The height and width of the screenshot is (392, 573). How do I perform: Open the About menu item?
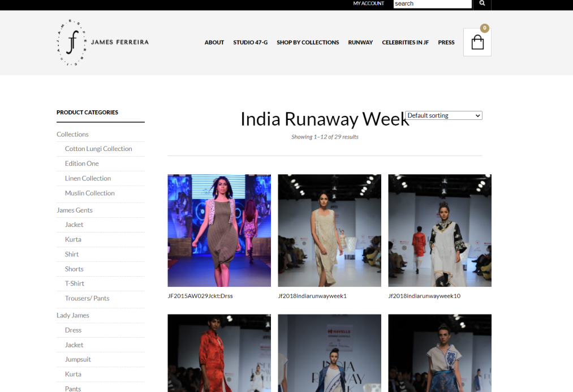(214, 42)
